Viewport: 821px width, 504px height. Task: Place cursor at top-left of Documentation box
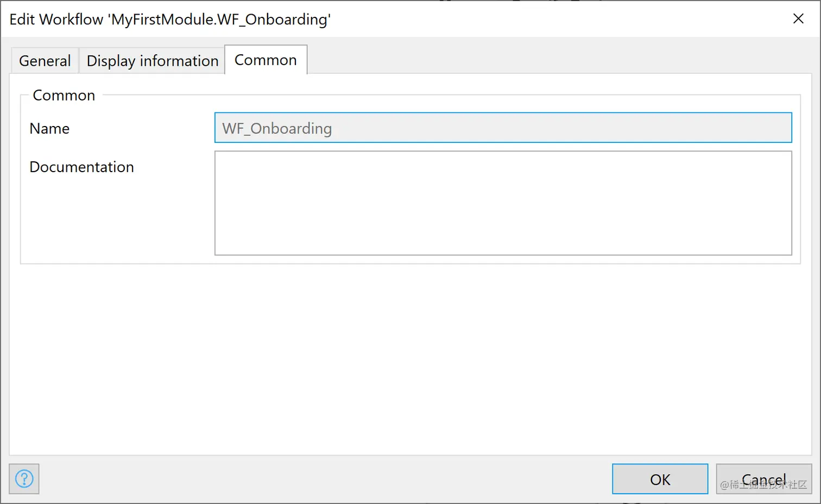(220, 157)
